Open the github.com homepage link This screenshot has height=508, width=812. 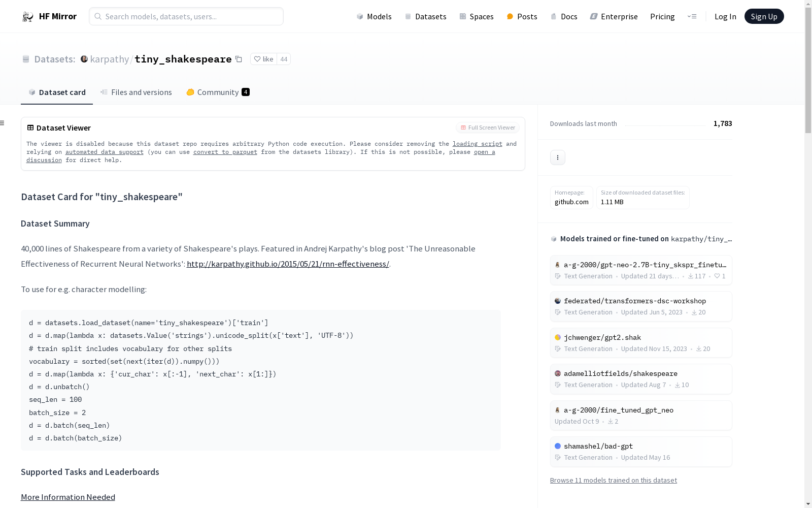[571, 202]
